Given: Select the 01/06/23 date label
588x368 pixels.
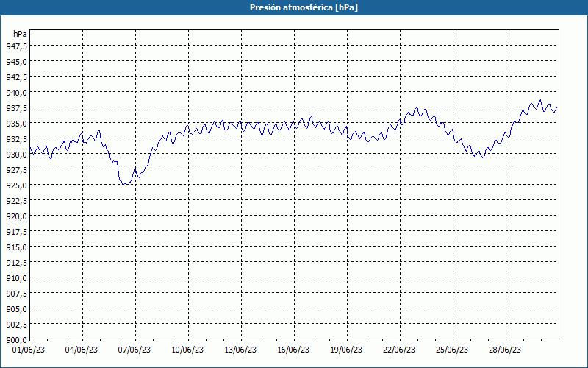Looking at the screenshot, I should (x=29, y=350).
